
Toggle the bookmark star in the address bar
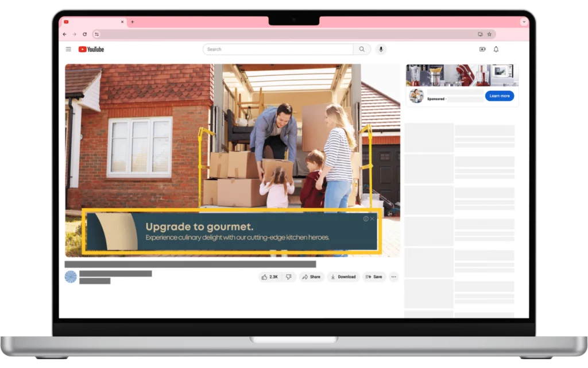pyautogui.click(x=489, y=34)
